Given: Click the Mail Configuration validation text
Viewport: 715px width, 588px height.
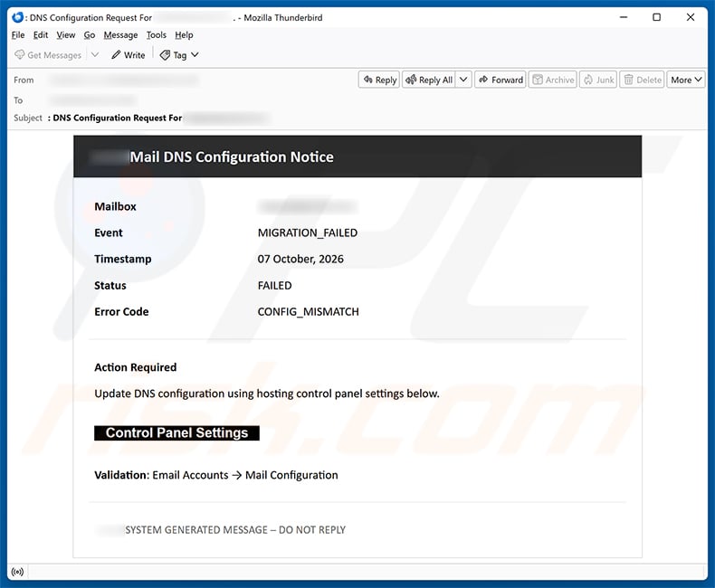Looking at the screenshot, I should 291,475.
